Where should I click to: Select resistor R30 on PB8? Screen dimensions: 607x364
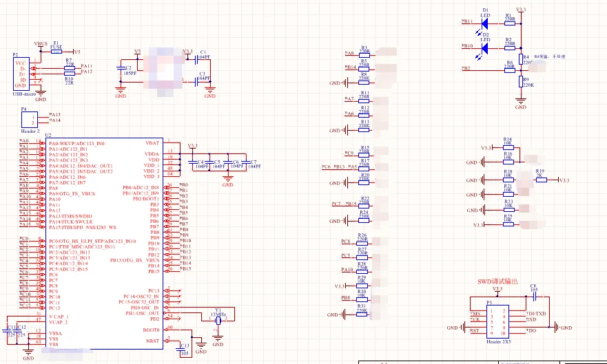(x=362, y=299)
